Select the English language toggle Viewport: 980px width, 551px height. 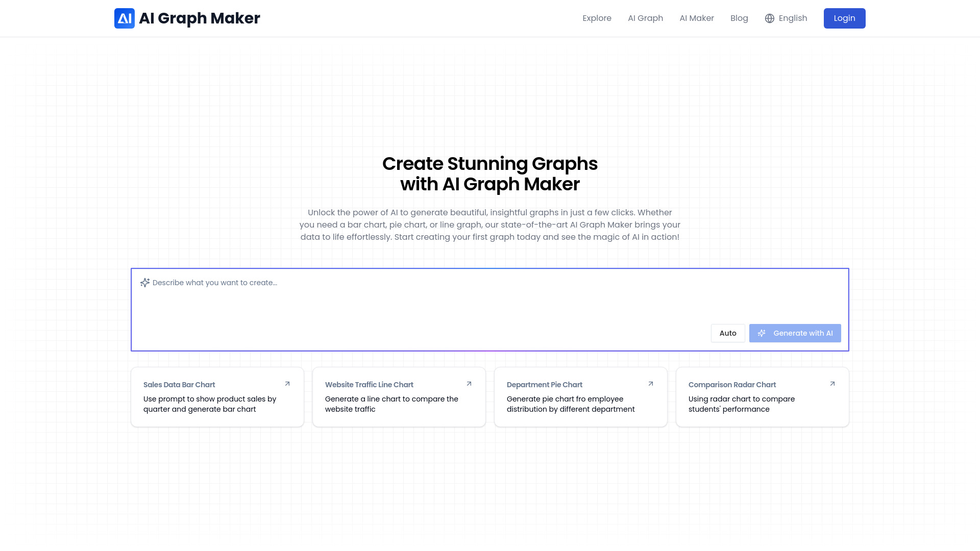[x=786, y=18]
